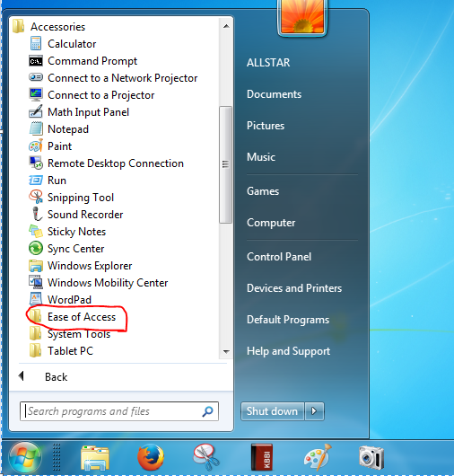
Task: Open Windows Explorer from the taskbar
Action: [95, 458]
